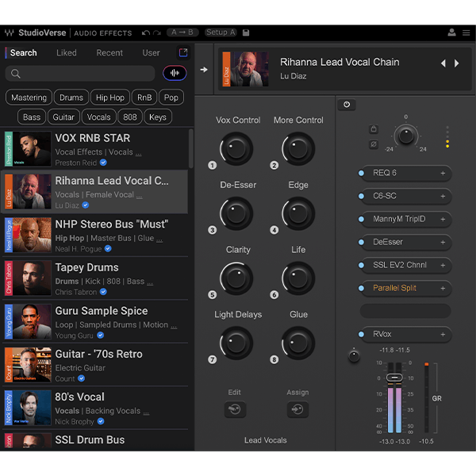Open the REQ 6 plugin slot
The height and width of the screenshot is (476, 476).
[406, 173]
